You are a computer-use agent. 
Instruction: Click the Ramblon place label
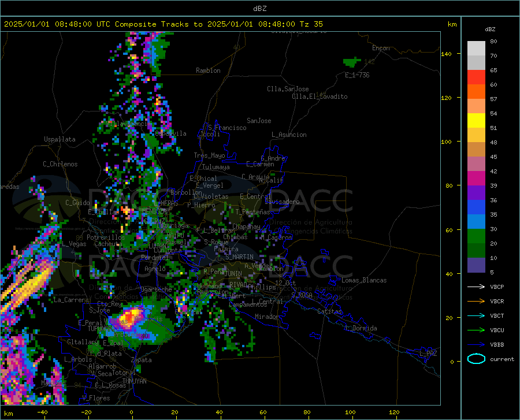coord(208,70)
